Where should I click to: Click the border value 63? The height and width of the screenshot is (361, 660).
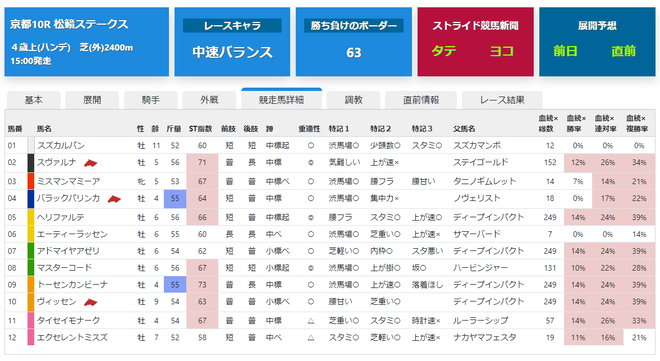(x=354, y=53)
